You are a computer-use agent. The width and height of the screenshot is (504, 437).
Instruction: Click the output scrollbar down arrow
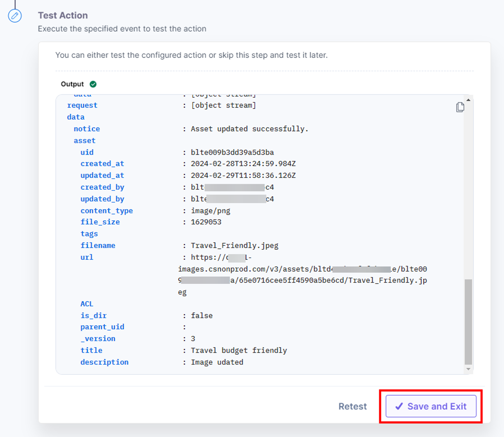[468, 369]
